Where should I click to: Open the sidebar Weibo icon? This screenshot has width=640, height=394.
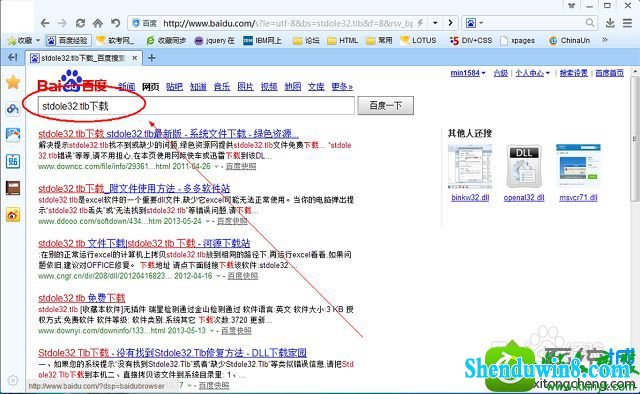pyautogui.click(x=13, y=215)
